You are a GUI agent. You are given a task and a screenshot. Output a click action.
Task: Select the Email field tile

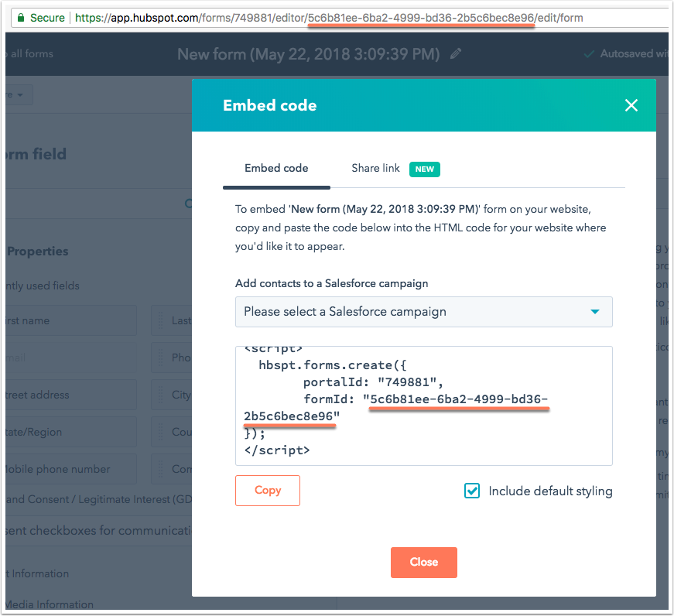[x=71, y=358]
